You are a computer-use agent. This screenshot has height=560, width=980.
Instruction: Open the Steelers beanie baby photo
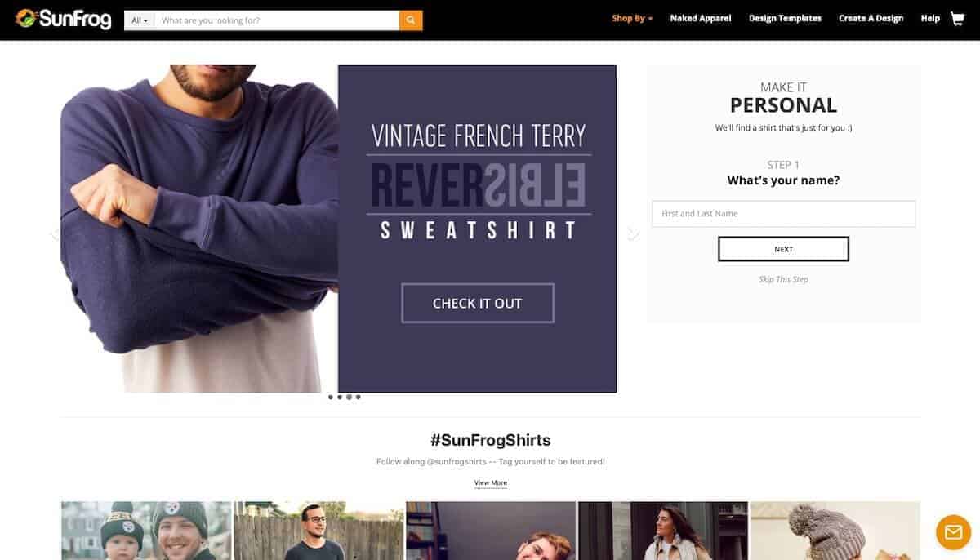[146, 531]
